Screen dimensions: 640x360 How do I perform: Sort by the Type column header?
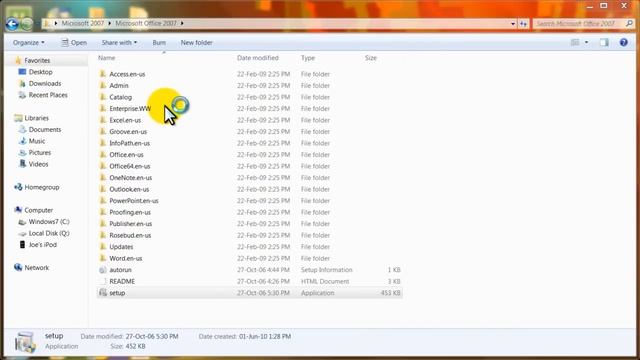(308, 58)
